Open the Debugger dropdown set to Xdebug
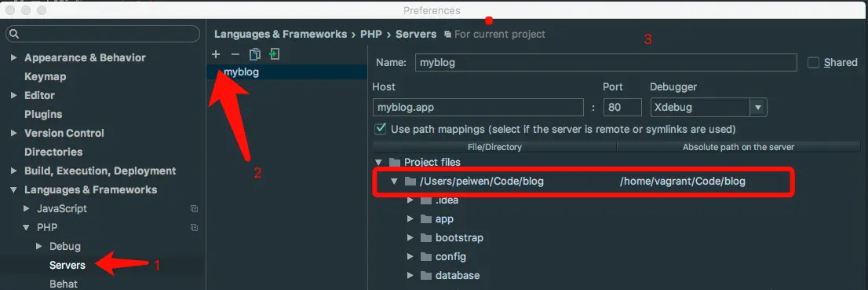This screenshot has height=290, width=868. (x=709, y=108)
